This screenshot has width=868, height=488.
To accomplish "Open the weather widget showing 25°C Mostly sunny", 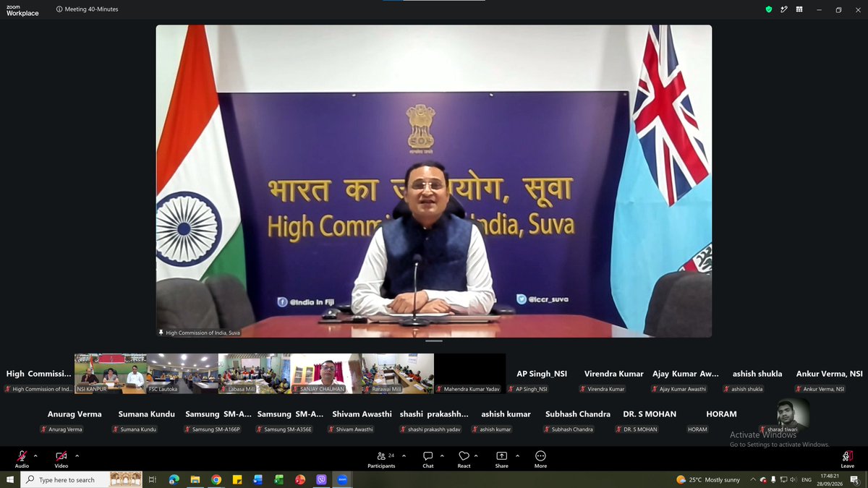I will 708,479.
